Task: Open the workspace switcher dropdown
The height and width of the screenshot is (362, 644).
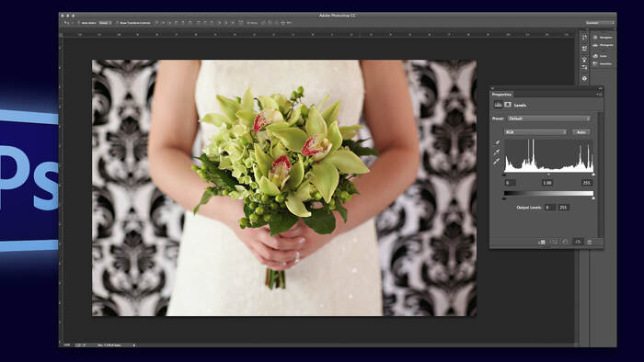Action: pyautogui.click(x=600, y=23)
